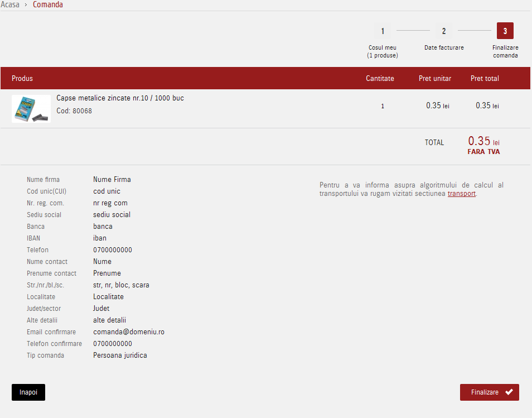This screenshot has width=532, height=418.
Task: Click the unit price 0.35 lei
Action: point(437,105)
